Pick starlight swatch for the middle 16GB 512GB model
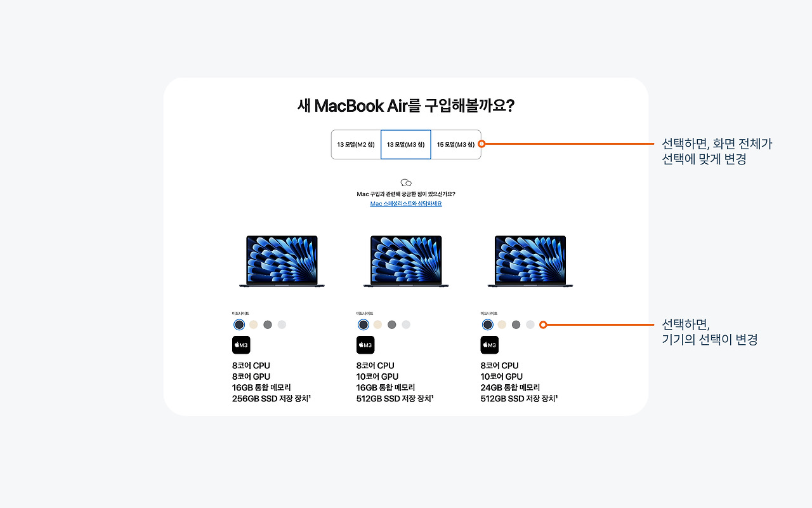The image size is (812, 508). 377,324
